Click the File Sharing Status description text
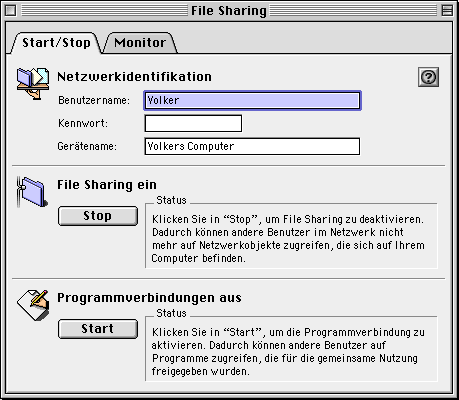459x400 pixels. tap(288, 239)
